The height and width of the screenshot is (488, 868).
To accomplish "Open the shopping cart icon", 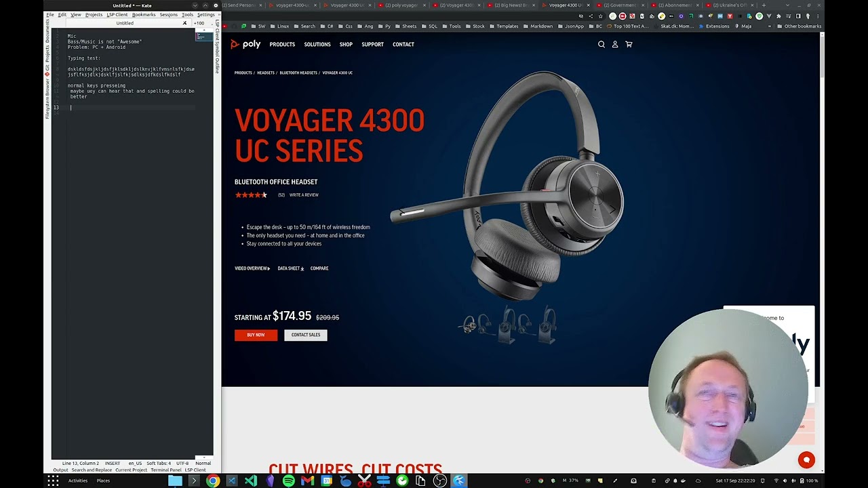I will point(629,44).
